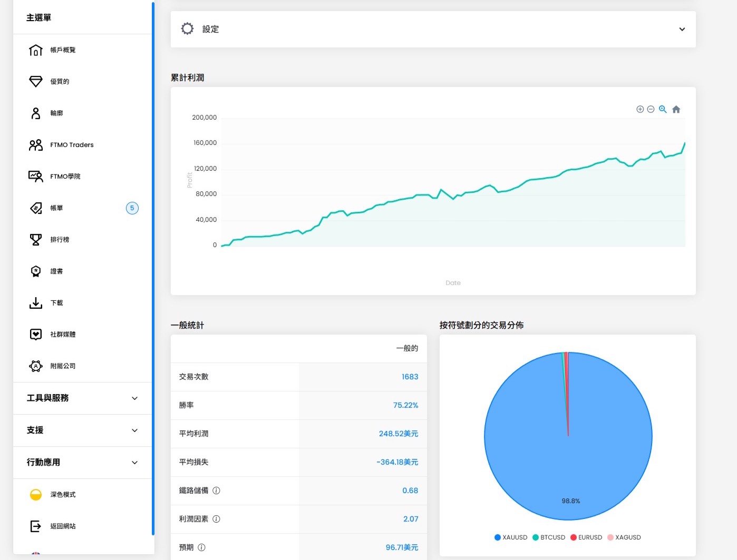Viewport: 737px width, 560px height.
Task: Select 下載 in the sidebar
Action: coord(56,303)
